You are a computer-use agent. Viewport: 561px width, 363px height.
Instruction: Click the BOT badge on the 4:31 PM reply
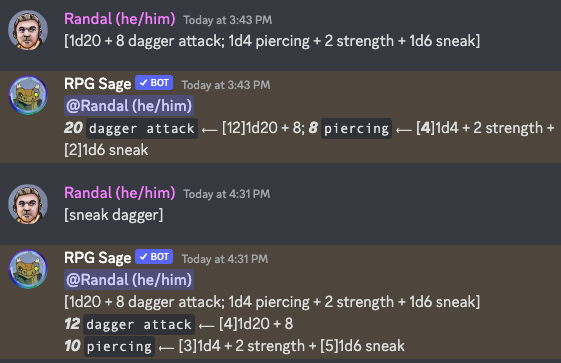[x=154, y=257]
